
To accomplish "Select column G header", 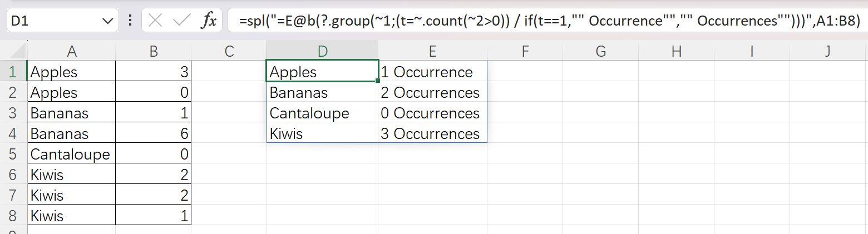I will point(600,51).
